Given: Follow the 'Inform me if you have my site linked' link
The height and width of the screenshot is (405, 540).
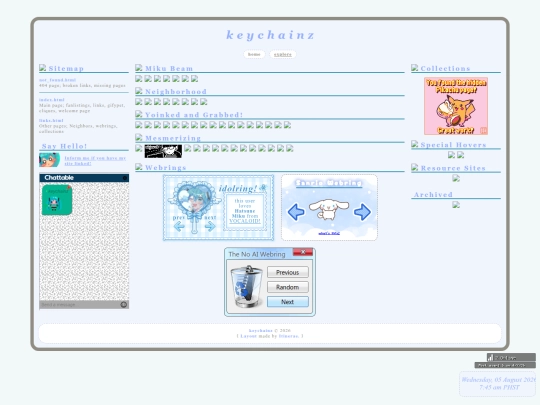Looking at the screenshot, I should (x=95, y=161).
